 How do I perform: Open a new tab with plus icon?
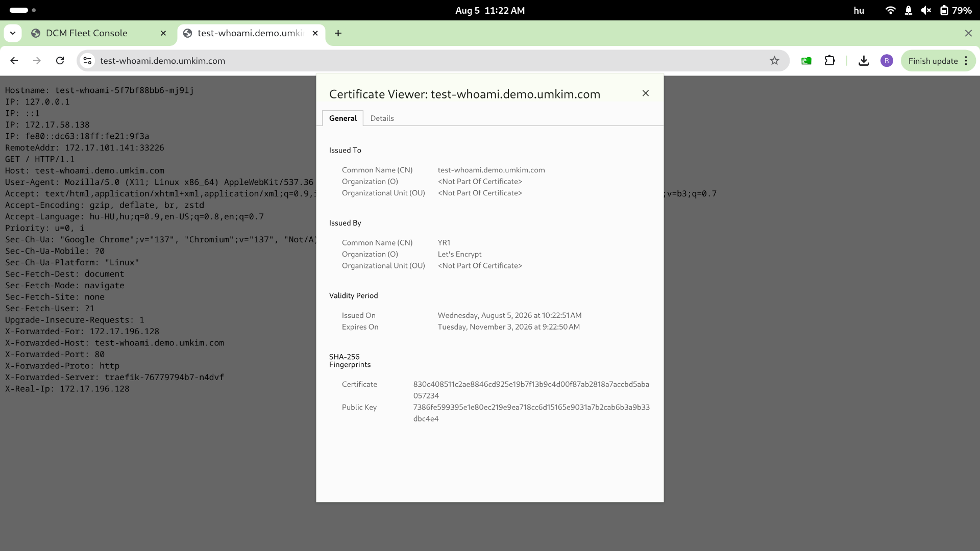(x=338, y=33)
